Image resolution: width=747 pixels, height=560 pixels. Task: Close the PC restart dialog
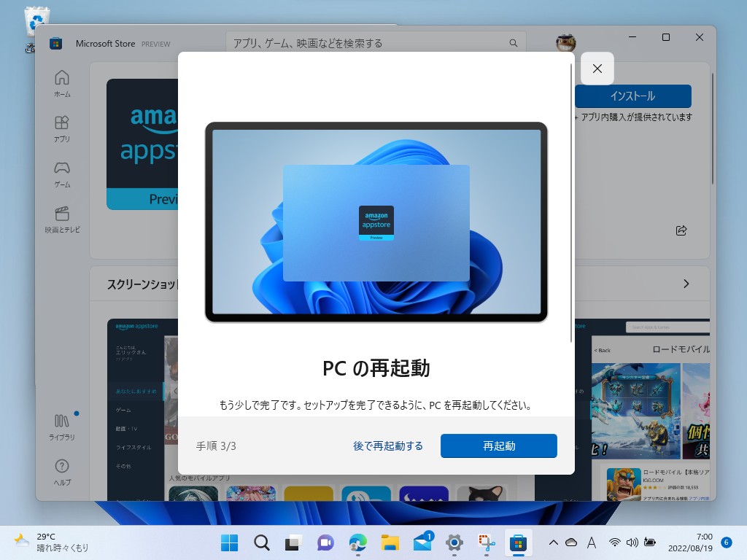(597, 68)
